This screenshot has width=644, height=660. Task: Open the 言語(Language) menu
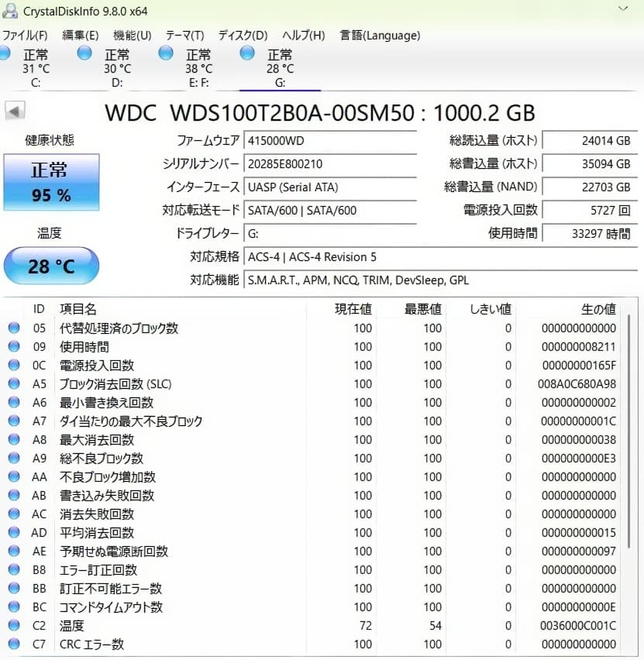[380, 36]
